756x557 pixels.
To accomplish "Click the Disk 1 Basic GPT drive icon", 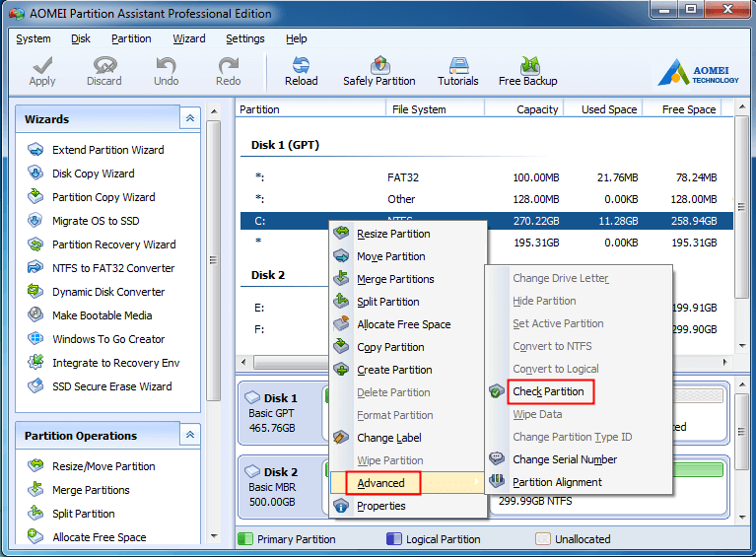I will pyautogui.click(x=252, y=398).
